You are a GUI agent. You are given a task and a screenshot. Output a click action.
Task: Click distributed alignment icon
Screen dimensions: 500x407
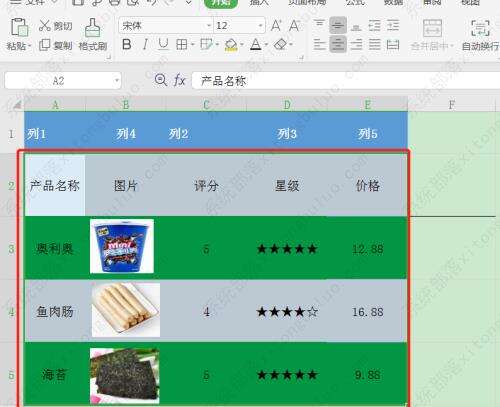(x=393, y=44)
